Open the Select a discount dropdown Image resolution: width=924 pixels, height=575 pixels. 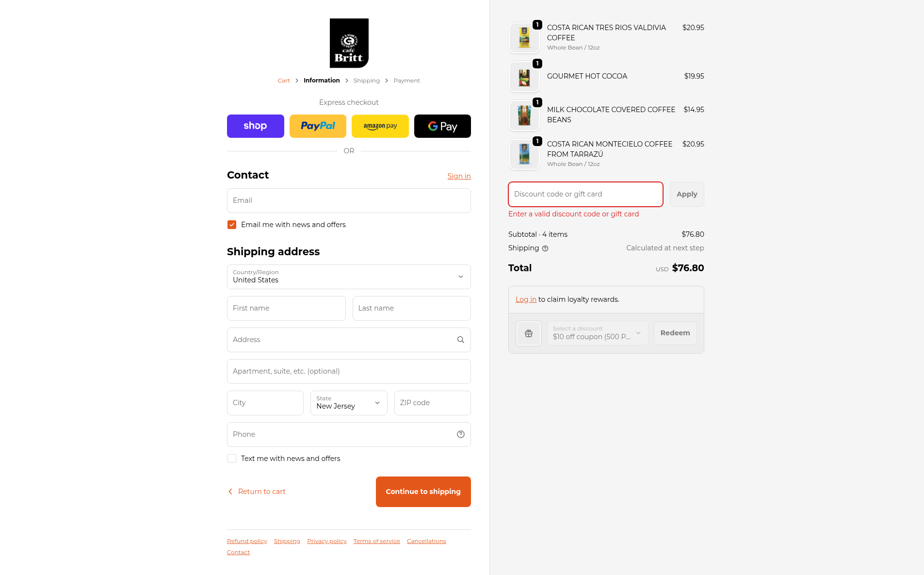point(597,333)
